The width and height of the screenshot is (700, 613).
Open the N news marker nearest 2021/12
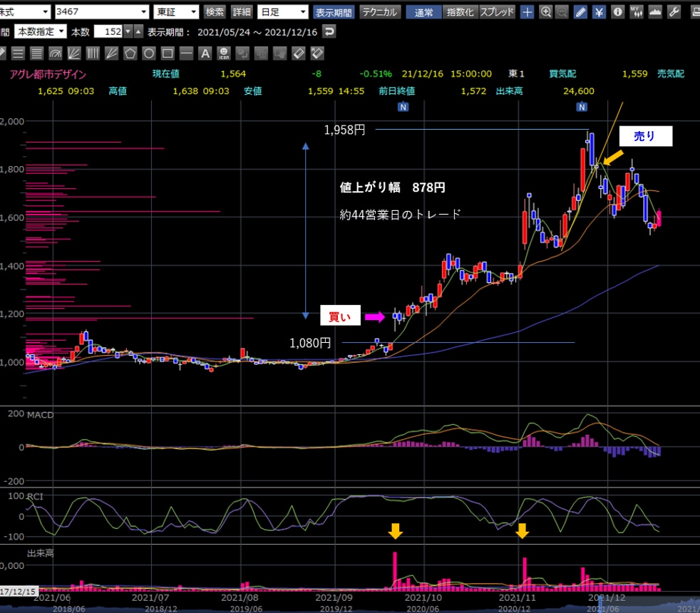pyautogui.click(x=581, y=107)
